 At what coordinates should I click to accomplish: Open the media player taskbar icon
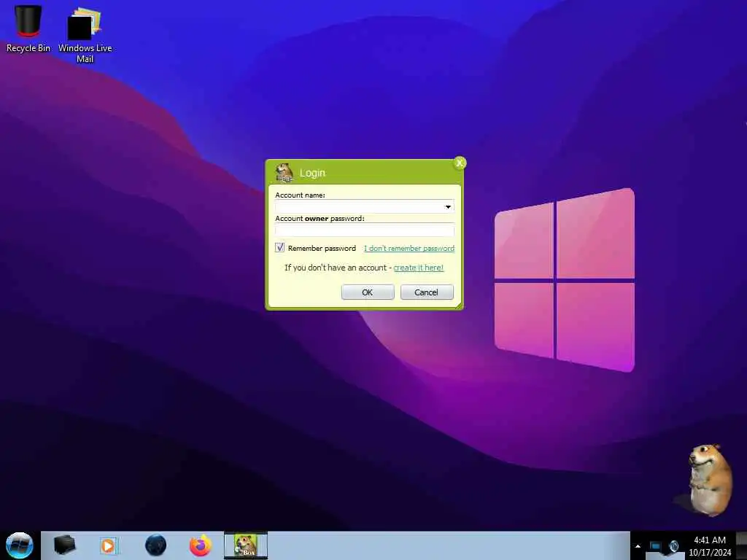108,545
